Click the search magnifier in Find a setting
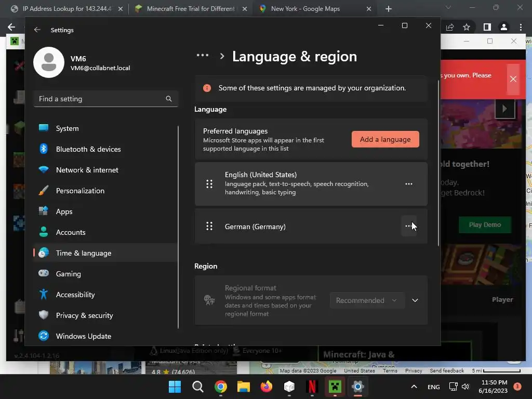532x399 pixels. pyautogui.click(x=169, y=99)
